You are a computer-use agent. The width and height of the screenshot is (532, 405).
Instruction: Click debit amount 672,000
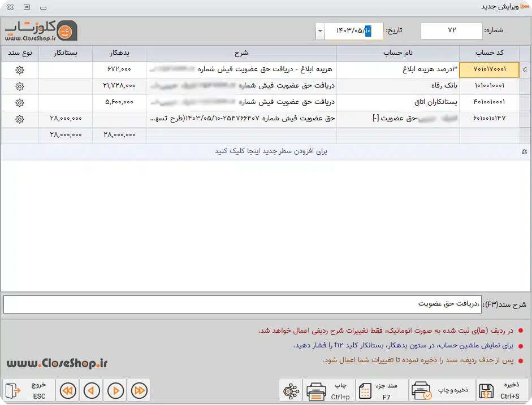point(119,70)
